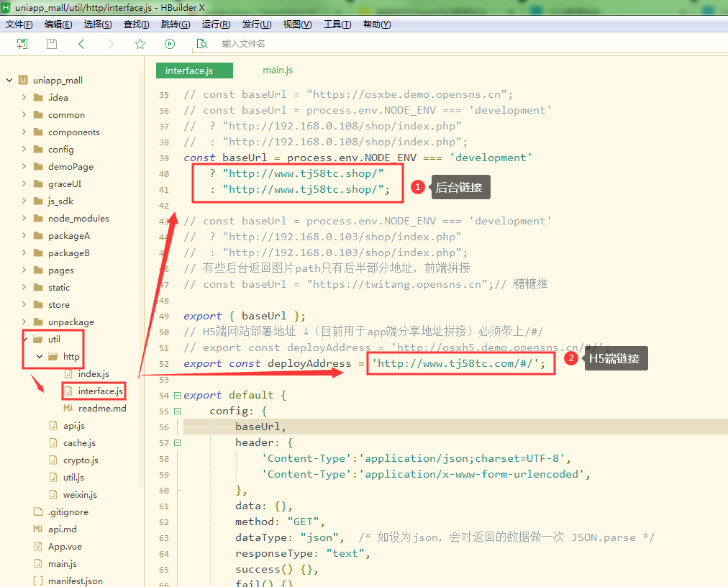
Task: Open the 编辑(E) menu
Action: 58,24
